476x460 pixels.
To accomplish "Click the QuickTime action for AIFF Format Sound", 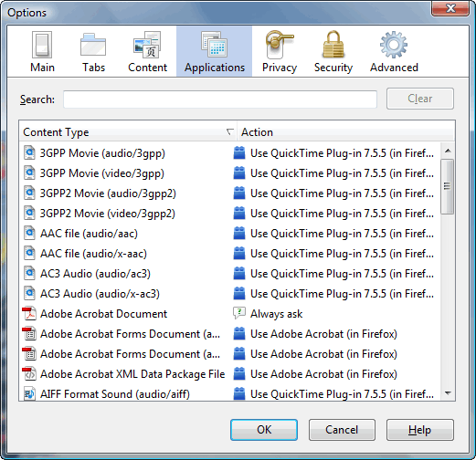I will point(342,394).
